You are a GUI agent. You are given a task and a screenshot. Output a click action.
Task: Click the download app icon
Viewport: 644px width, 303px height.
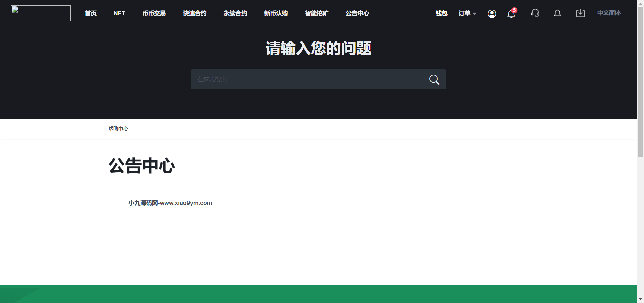[580, 13]
